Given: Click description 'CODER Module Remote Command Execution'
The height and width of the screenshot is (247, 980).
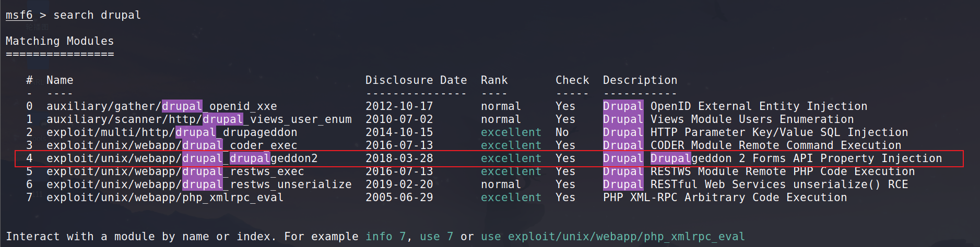Looking at the screenshot, I should [x=776, y=145].
